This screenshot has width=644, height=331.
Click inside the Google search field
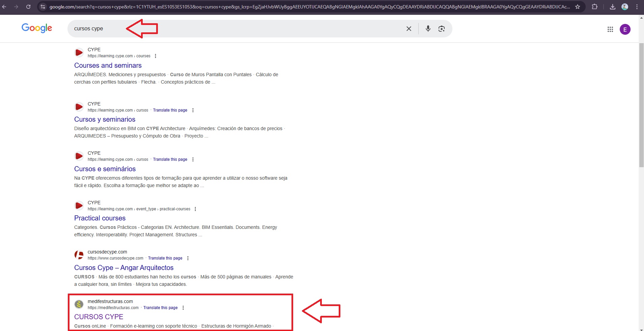[x=236, y=29]
